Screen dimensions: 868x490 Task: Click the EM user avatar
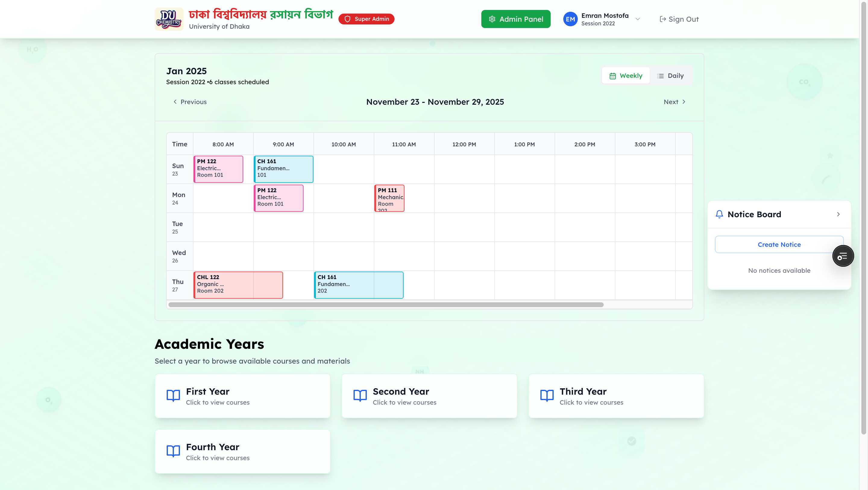tap(570, 19)
